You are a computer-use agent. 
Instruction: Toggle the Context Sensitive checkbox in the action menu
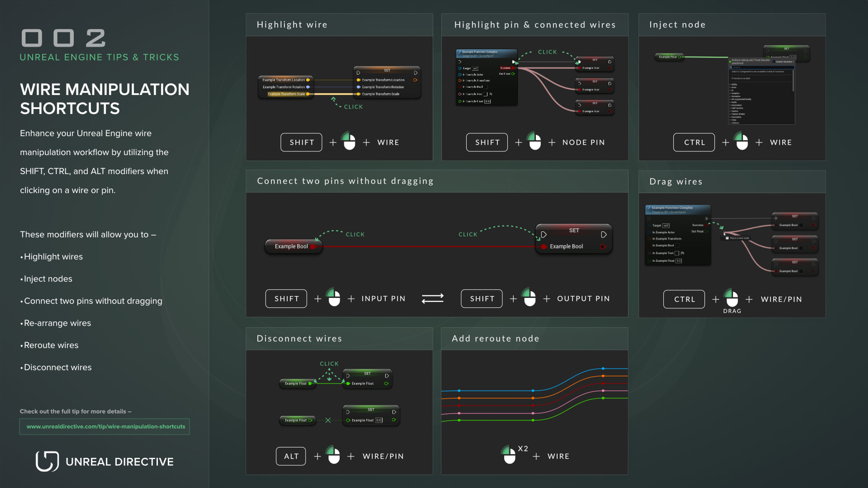[x=774, y=62]
